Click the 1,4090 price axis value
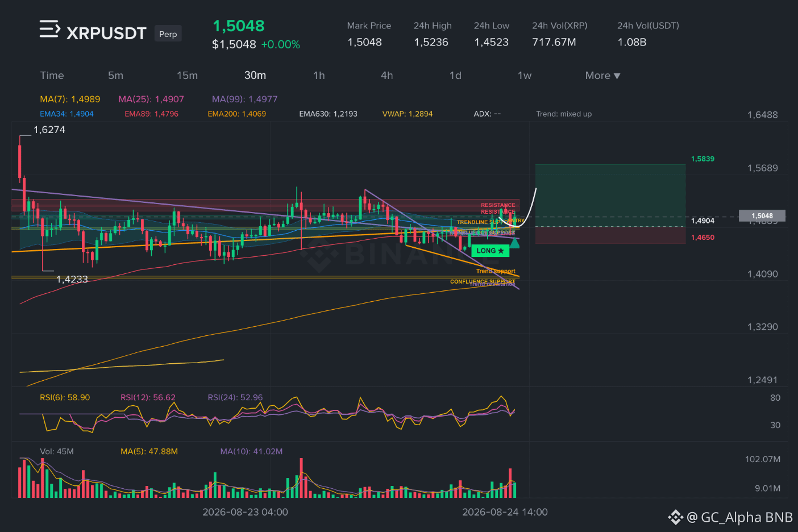Screen dimensions: 798x532 (762, 274)
